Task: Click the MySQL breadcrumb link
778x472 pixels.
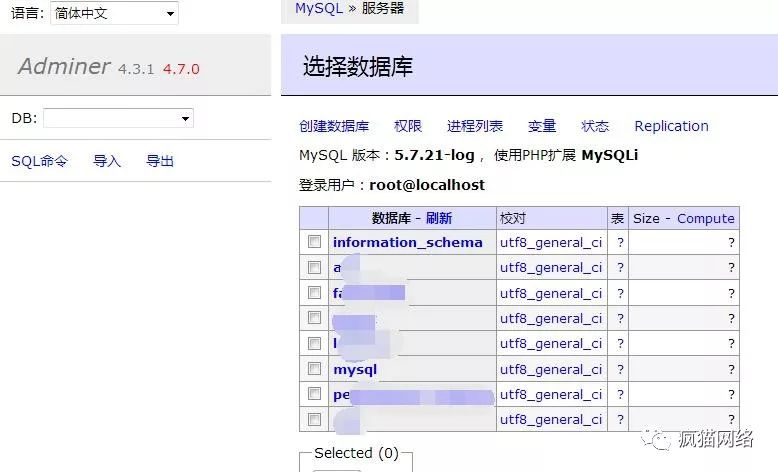Action: click(319, 8)
